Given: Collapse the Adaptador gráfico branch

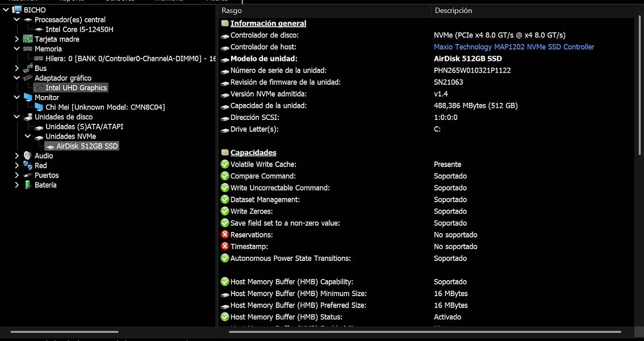Looking at the screenshot, I should [x=17, y=78].
